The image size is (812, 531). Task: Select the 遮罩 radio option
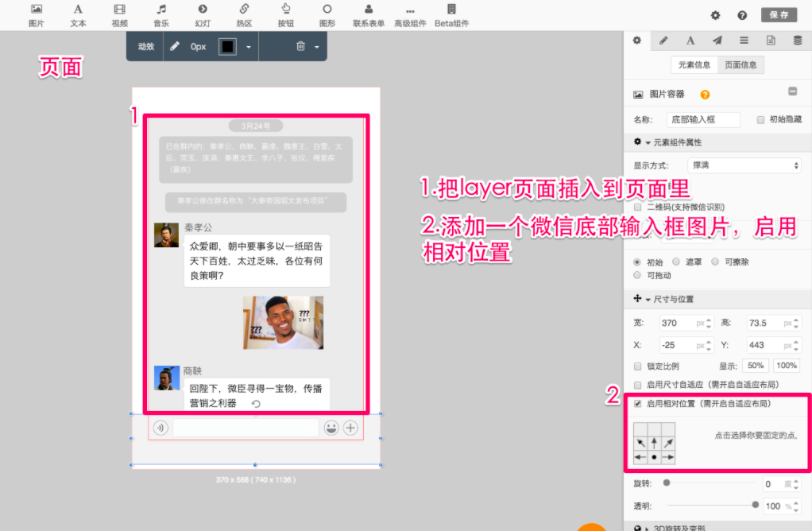click(676, 262)
